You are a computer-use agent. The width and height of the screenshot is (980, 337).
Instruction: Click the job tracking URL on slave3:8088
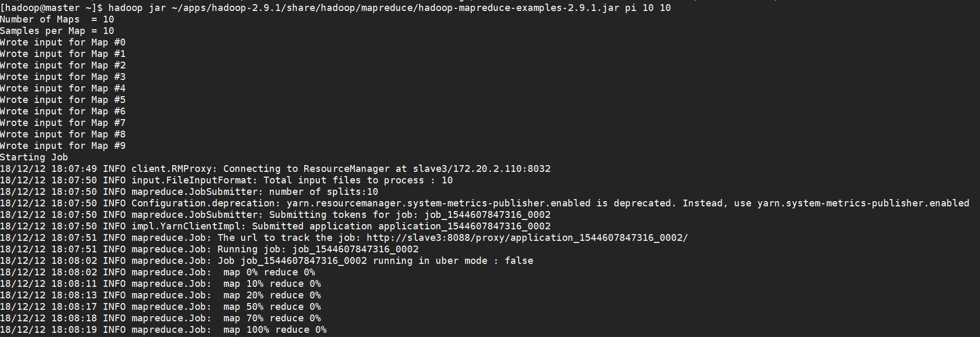527,238
